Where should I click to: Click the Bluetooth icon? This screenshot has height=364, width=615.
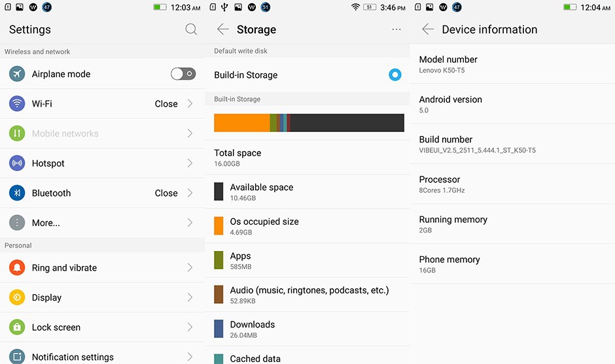[x=17, y=193]
